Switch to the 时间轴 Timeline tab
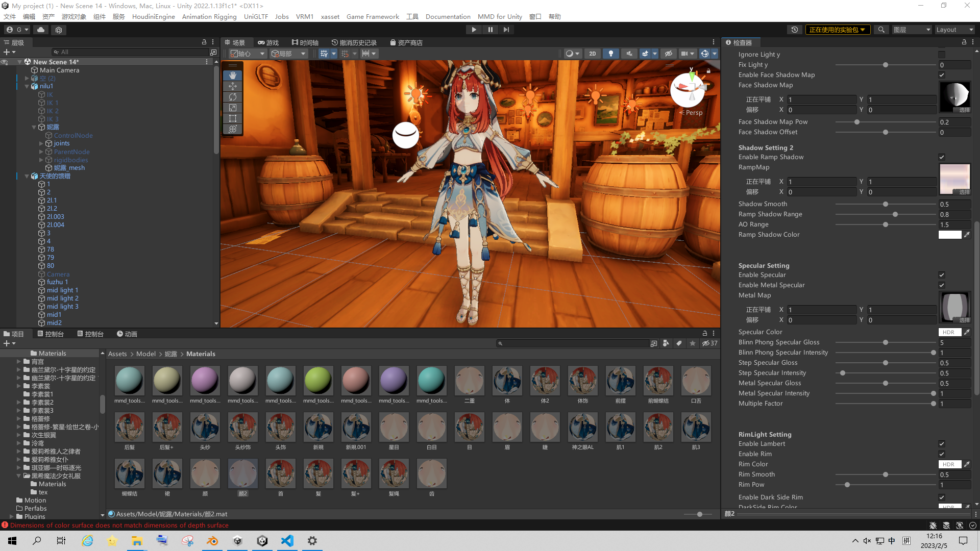This screenshot has width=980, height=551. tap(305, 42)
